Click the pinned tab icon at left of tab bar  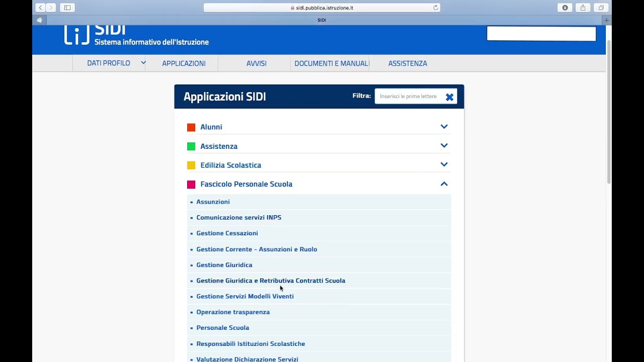39,20
